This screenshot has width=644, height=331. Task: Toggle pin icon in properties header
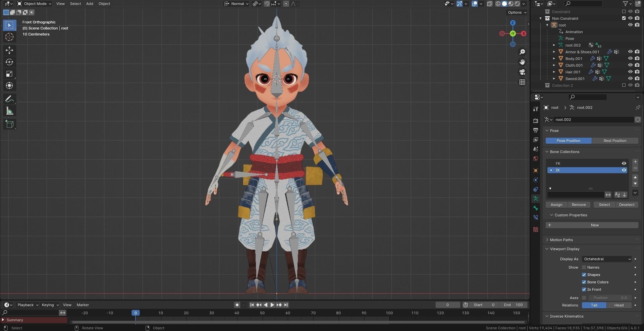[x=638, y=108]
